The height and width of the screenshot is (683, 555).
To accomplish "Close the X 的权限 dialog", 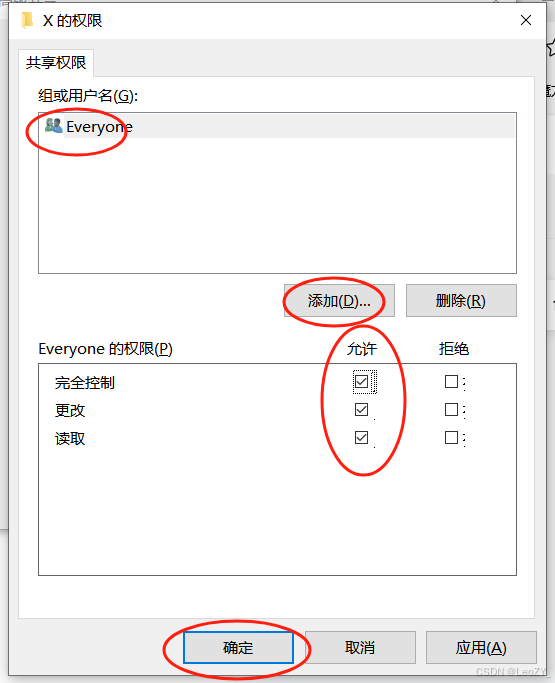I will [526, 20].
